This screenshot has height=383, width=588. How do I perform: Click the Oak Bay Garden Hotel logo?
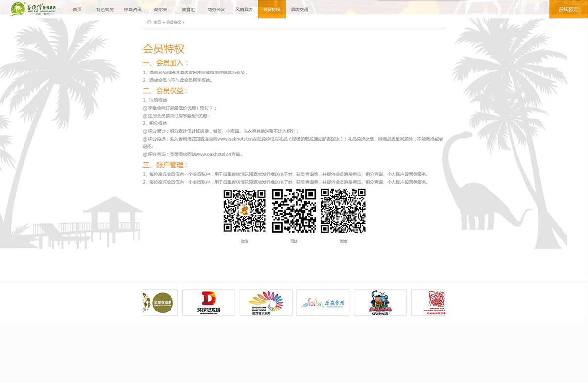tap(34, 9)
